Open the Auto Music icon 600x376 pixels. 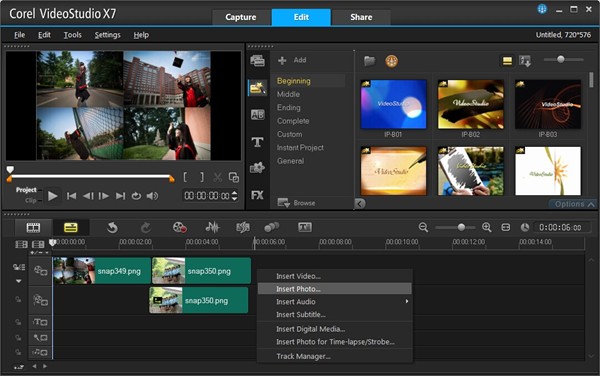pos(243,227)
